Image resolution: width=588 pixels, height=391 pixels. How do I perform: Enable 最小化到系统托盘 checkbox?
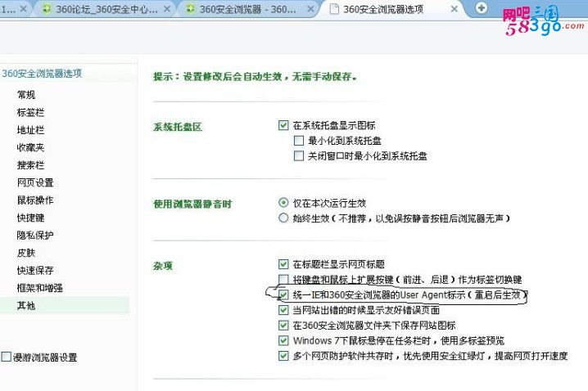pyautogui.click(x=299, y=141)
